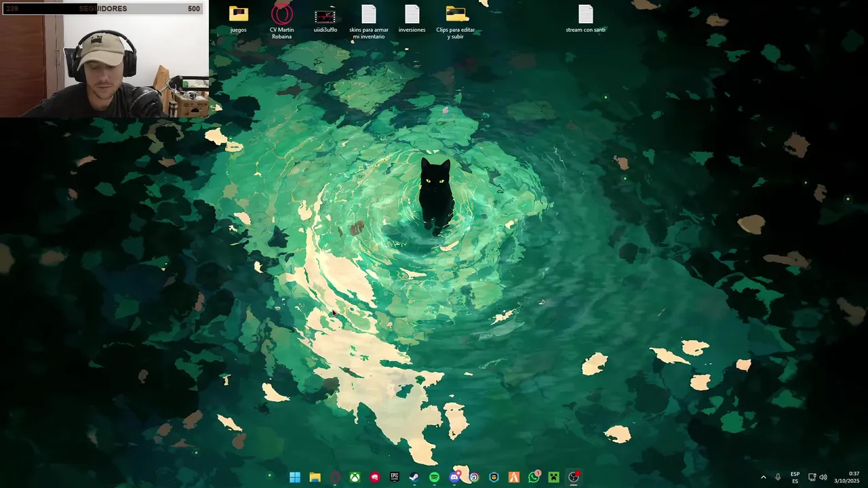868x488 pixels.
Task: Switch the ESP ES keyboard language indicator
Action: click(x=795, y=477)
